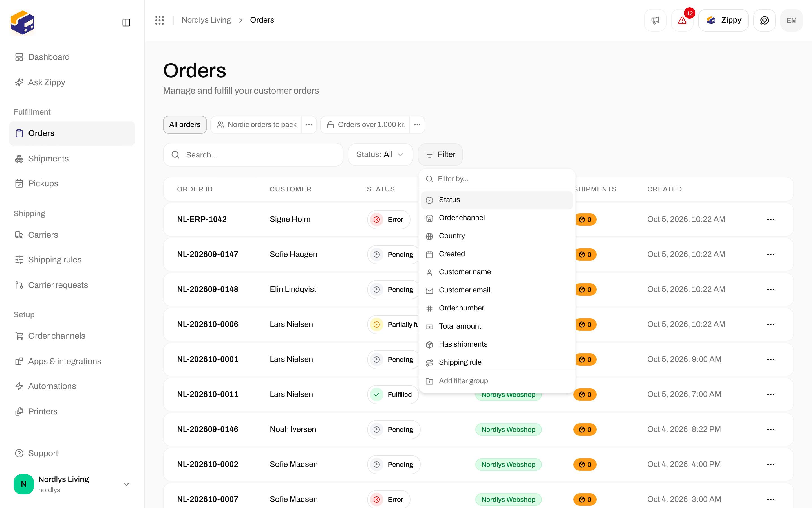This screenshot has width=812, height=508.
Task: Expand the Status: All dropdown
Action: click(380, 155)
